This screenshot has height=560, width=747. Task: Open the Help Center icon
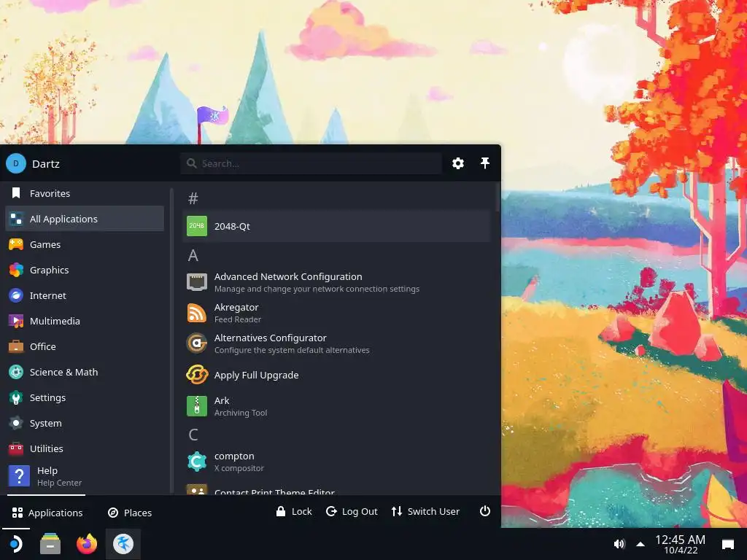pyautogui.click(x=19, y=476)
